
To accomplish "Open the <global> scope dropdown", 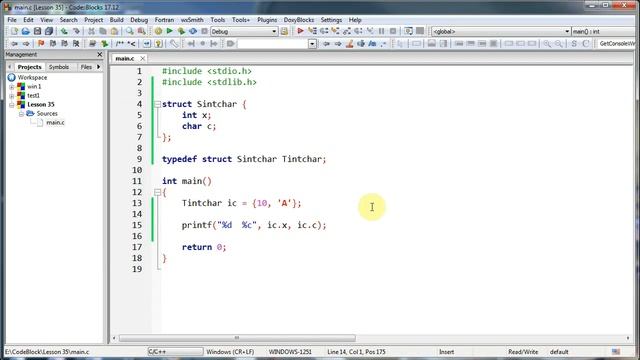I will click(x=501, y=31).
